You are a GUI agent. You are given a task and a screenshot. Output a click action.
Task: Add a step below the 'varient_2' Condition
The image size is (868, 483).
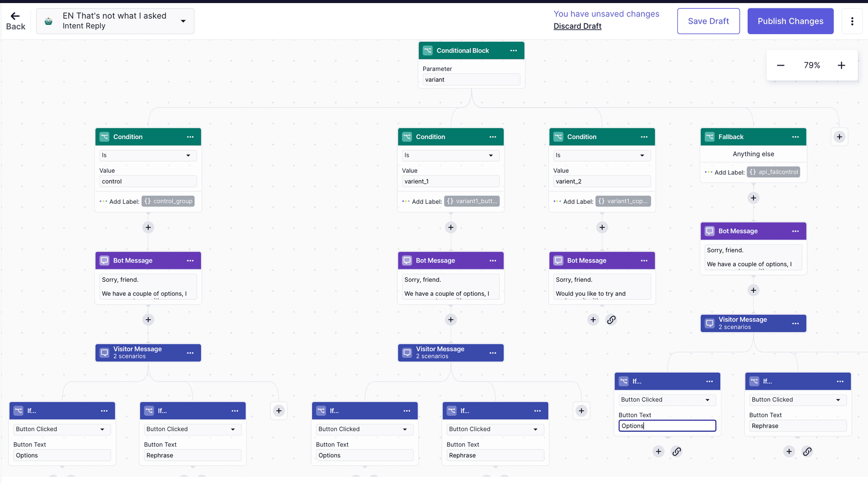602,228
